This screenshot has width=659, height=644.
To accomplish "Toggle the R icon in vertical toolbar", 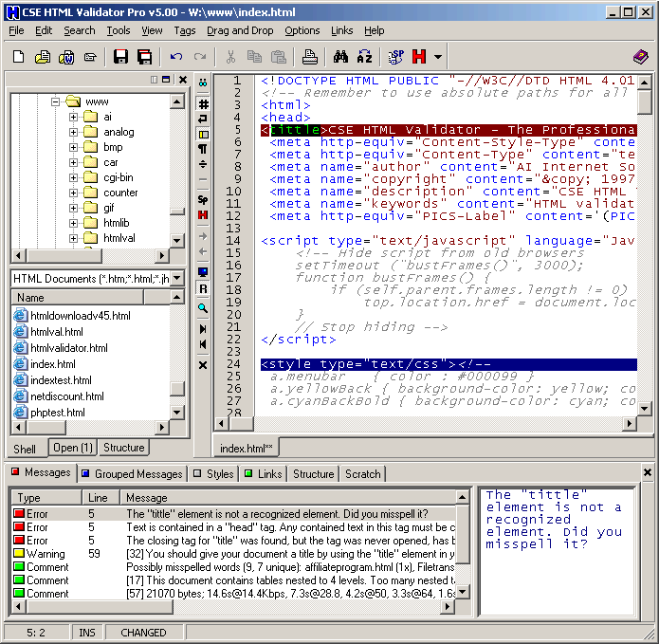I will pos(204,288).
